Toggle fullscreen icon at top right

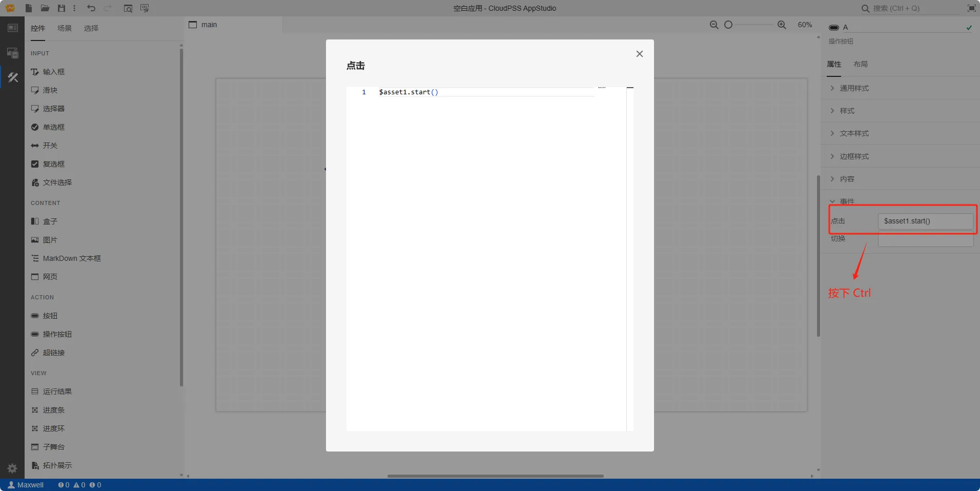(x=971, y=8)
